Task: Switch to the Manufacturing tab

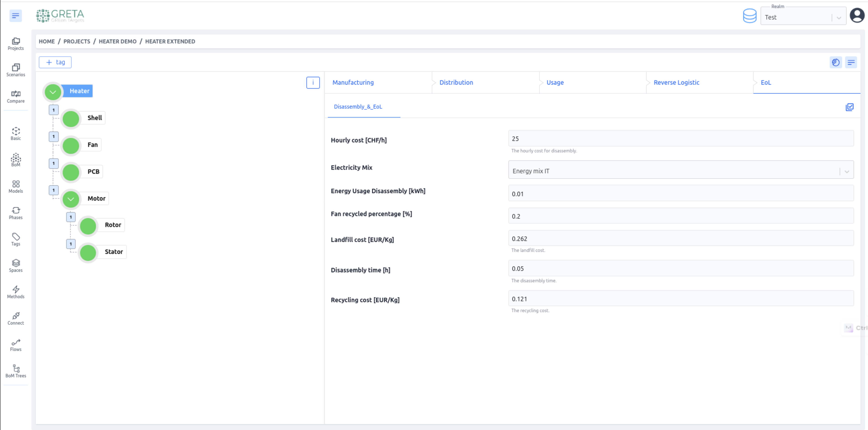Action: point(353,82)
